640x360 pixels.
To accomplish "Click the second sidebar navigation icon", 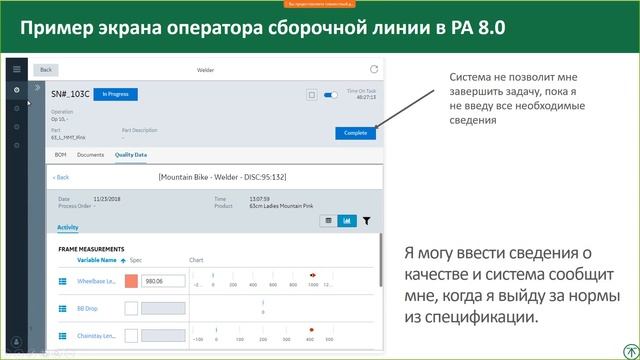I will click(x=17, y=109).
